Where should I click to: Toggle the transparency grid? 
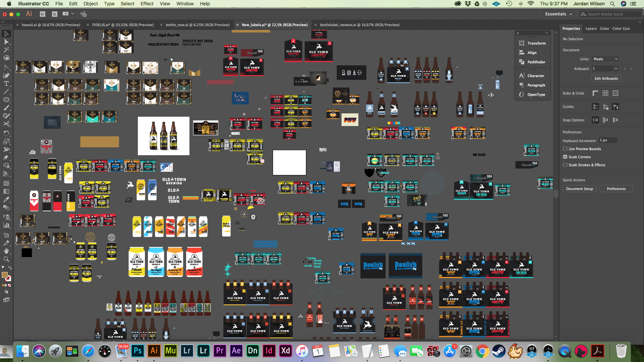pos(615,93)
